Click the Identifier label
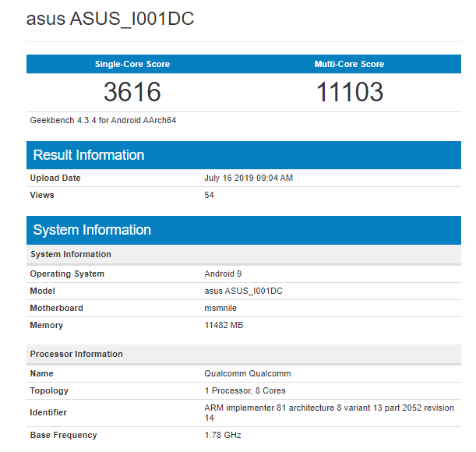Screen dimensions: 476x452 (48, 412)
